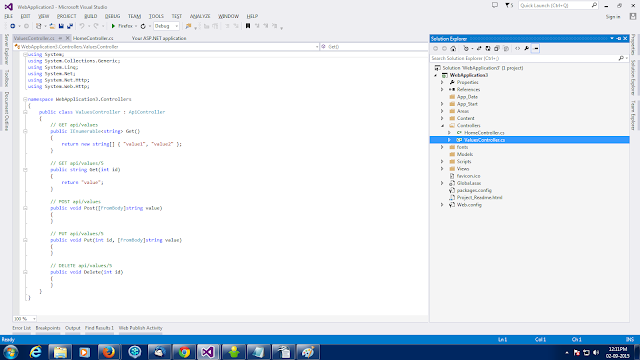Image resolution: width=640 pixels, height=360 pixels.
Task: Open Firefox from the Windows taskbar
Action: 109,352
